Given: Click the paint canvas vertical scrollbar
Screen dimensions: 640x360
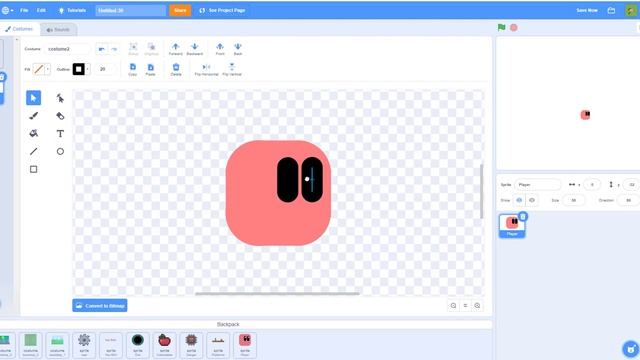Looking at the screenshot, I should coord(482,191).
